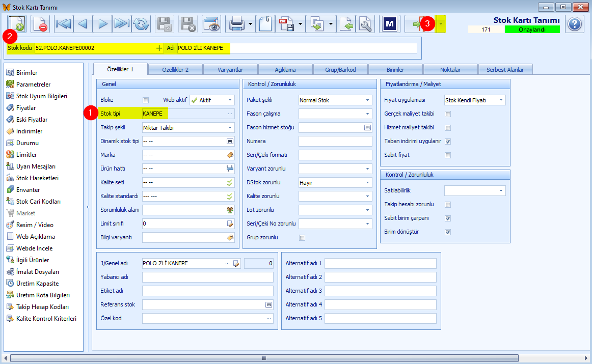Viewport: 592px width, 364px height.
Task: Open the help question mark icon
Action: click(575, 24)
